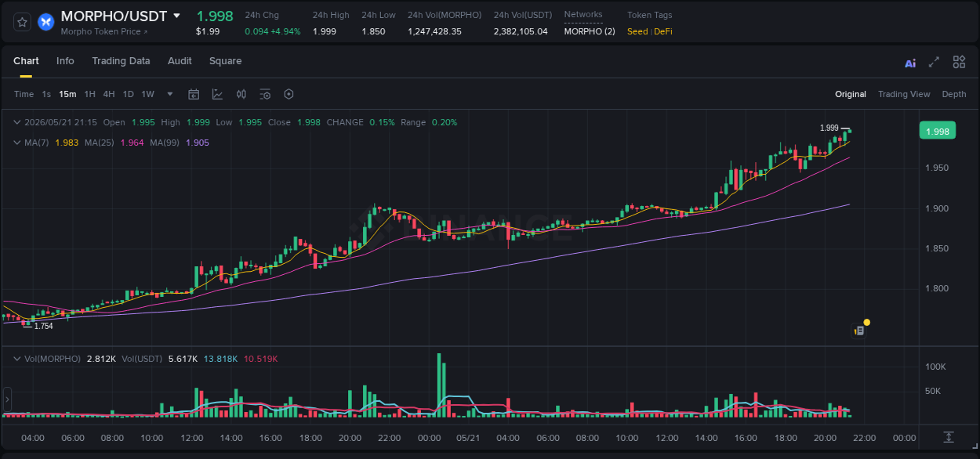Viewport: 980px width, 459px height.
Task: Expand chart to fullscreen with the arrows icon
Action: [934, 62]
